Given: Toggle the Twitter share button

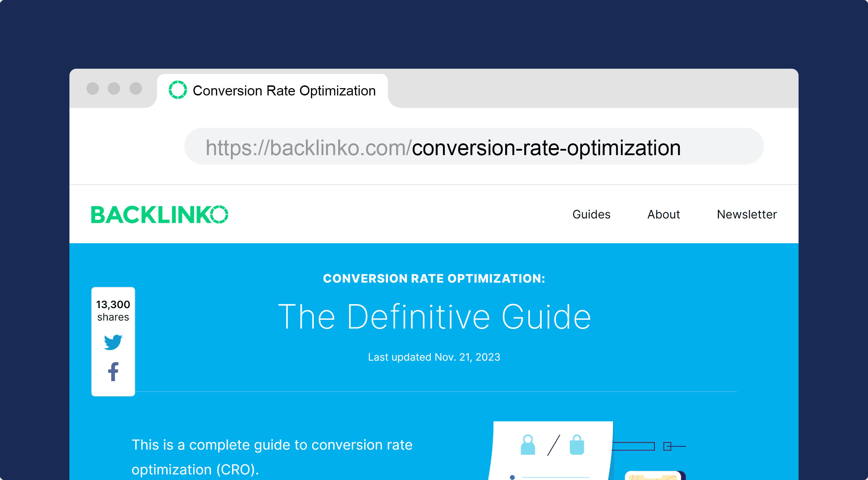Looking at the screenshot, I should (x=112, y=343).
